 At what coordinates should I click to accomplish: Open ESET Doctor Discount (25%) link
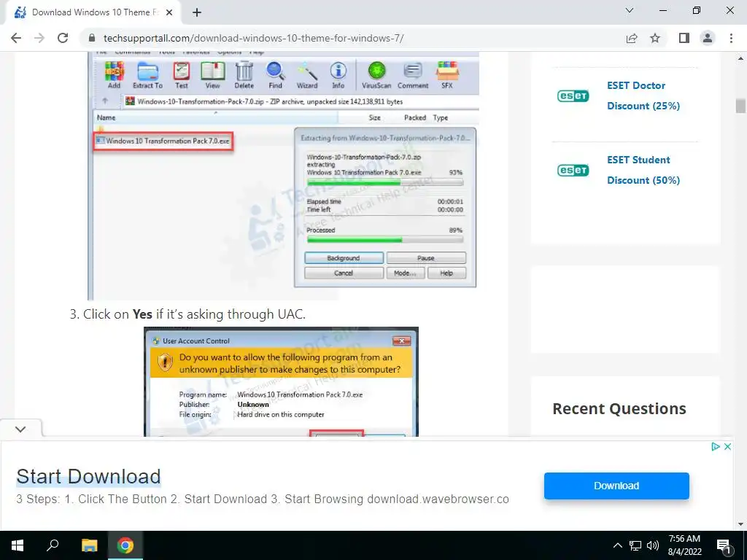coord(643,96)
